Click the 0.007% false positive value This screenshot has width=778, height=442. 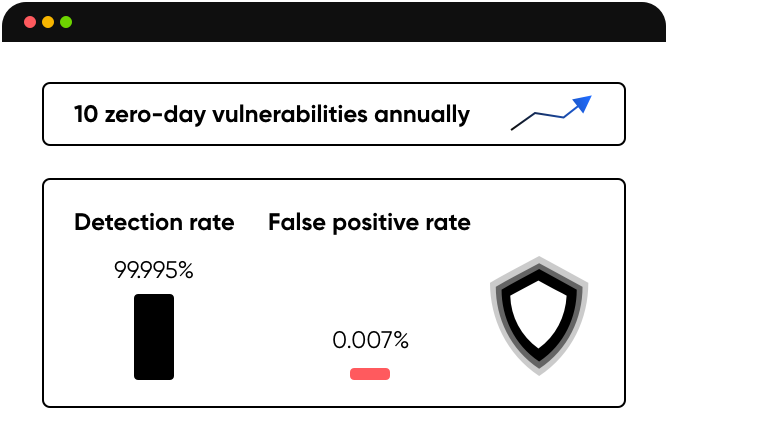(370, 341)
